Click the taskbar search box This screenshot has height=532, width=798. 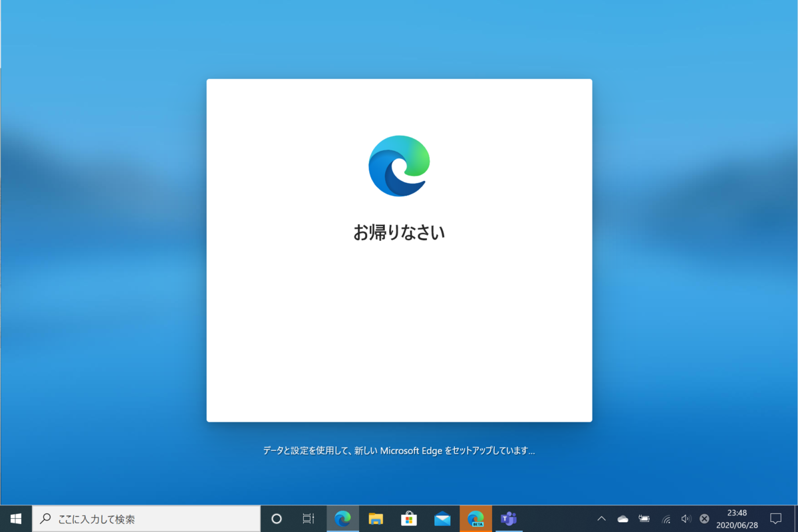point(146,519)
